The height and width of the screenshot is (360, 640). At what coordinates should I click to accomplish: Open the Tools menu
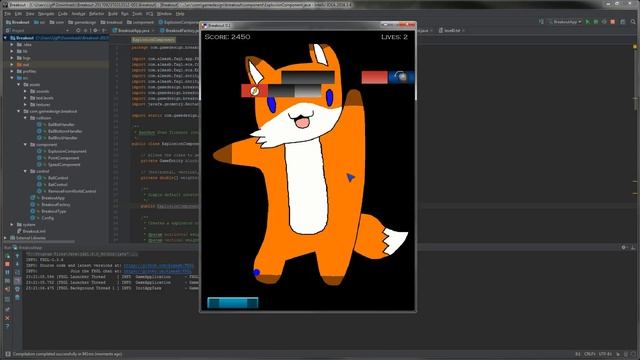(x=137, y=13)
